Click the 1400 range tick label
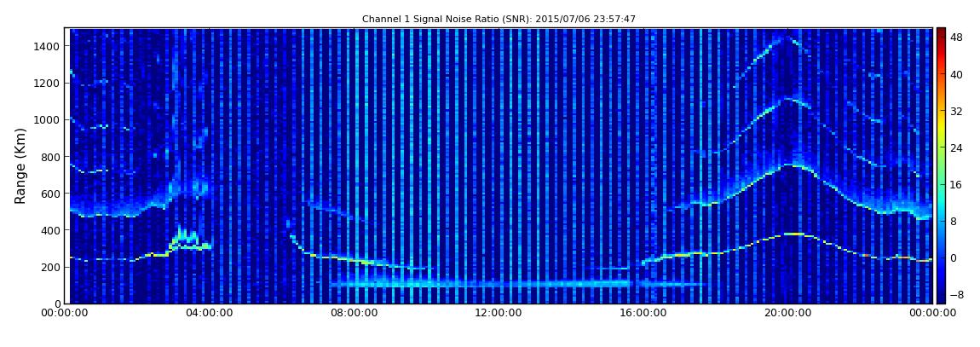Image resolution: width=980 pixels, height=347 pixels. pos(48,46)
